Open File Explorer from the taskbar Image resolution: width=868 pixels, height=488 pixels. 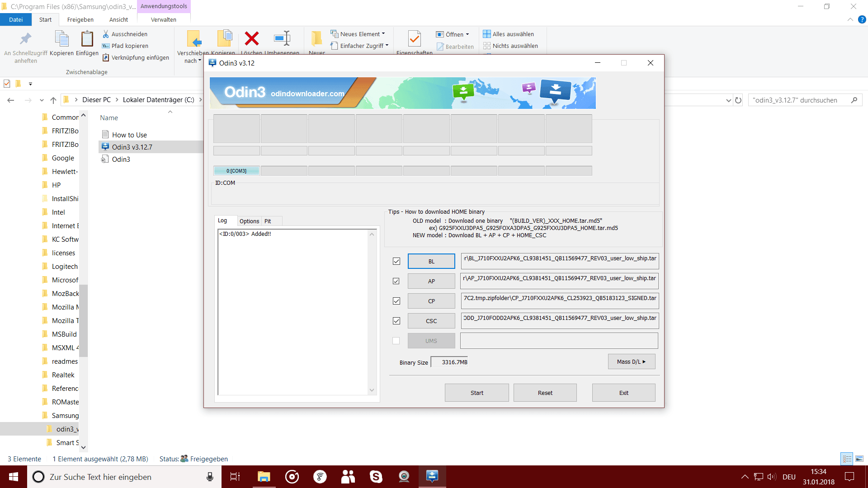pyautogui.click(x=264, y=477)
